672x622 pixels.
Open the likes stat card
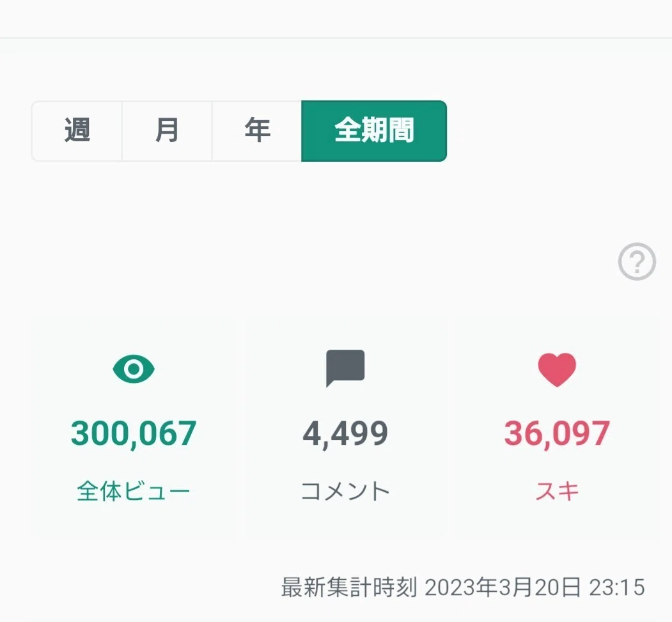coord(557,427)
